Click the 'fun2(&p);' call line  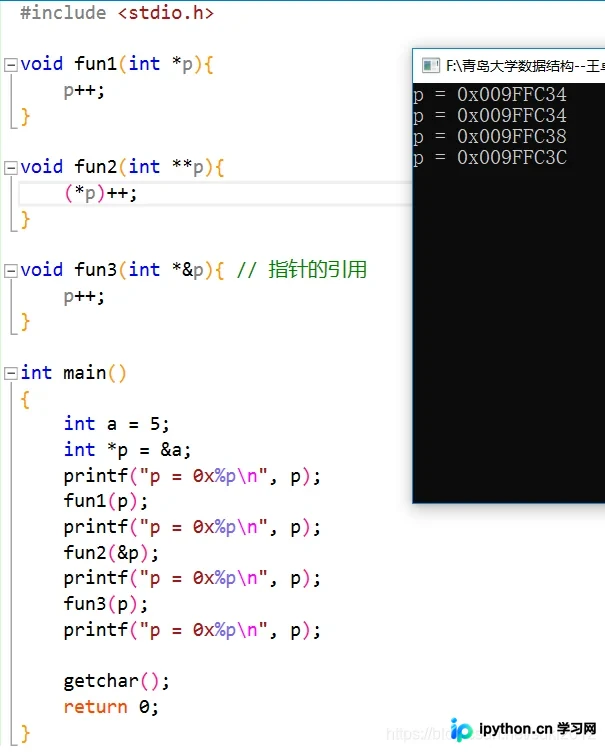tap(111, 553)
